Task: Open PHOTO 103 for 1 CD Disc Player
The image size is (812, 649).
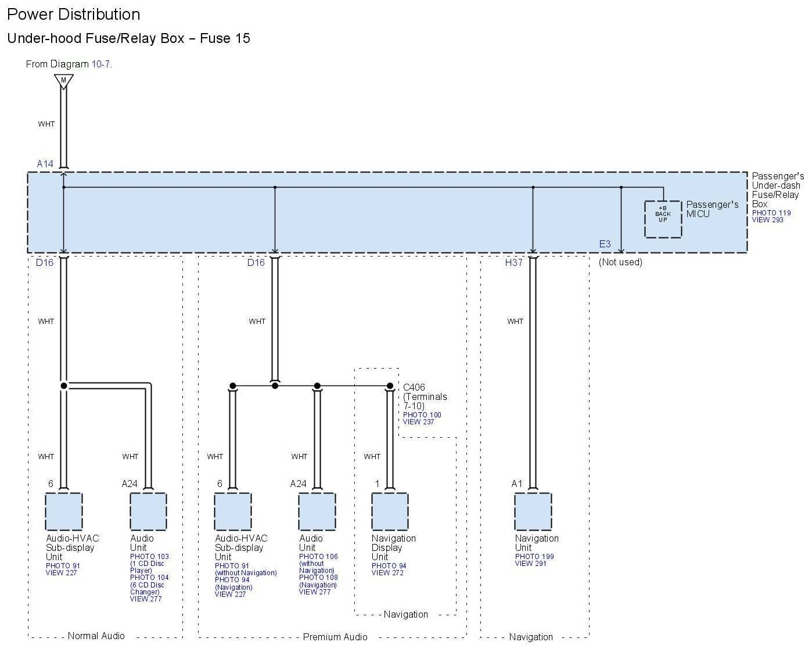Action: tap(149, 557)
